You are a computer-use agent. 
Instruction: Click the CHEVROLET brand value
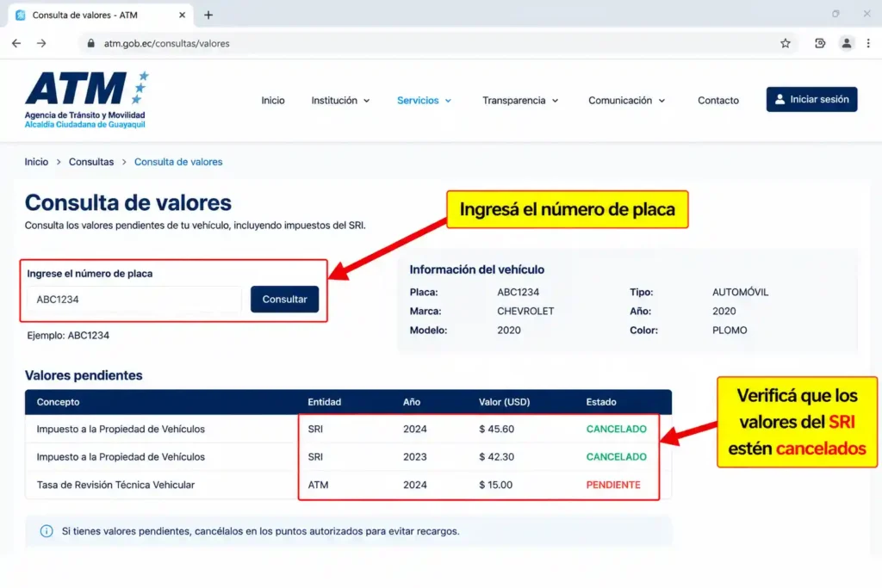coord(525,311)
